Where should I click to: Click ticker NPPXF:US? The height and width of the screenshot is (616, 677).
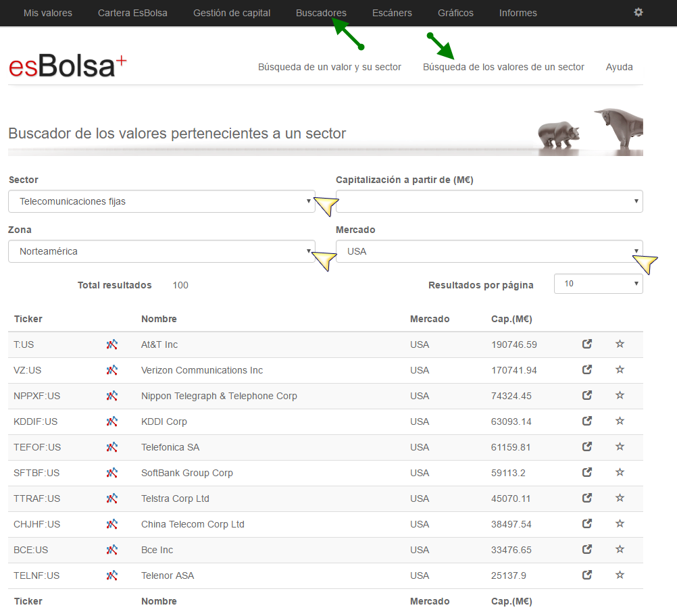tap(36, 396)
